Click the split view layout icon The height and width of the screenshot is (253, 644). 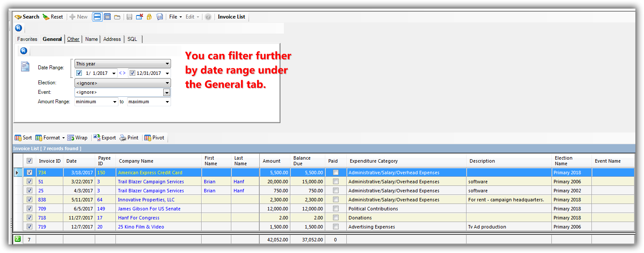[x=97, y=17]
